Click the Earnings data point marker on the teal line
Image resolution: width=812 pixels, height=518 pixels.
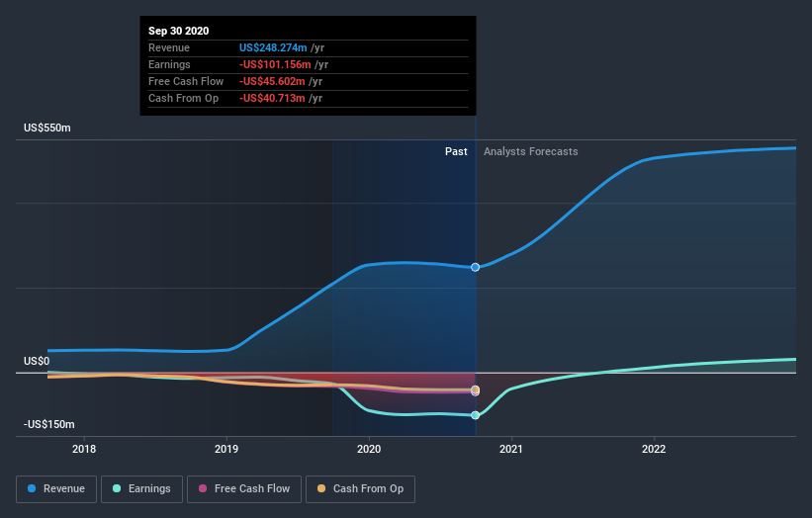pyautogui.click(x=476, y=415)
